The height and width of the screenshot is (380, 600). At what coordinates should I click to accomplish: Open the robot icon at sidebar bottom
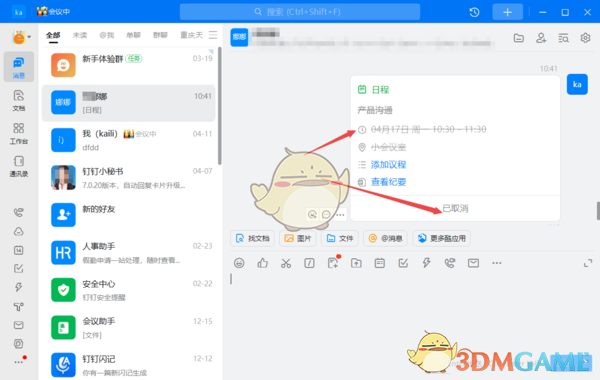tap(18, 344)
